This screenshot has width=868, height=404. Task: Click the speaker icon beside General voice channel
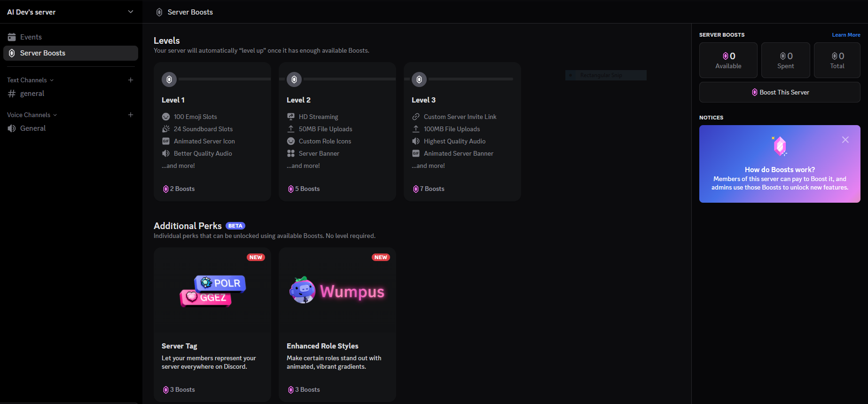12,128
